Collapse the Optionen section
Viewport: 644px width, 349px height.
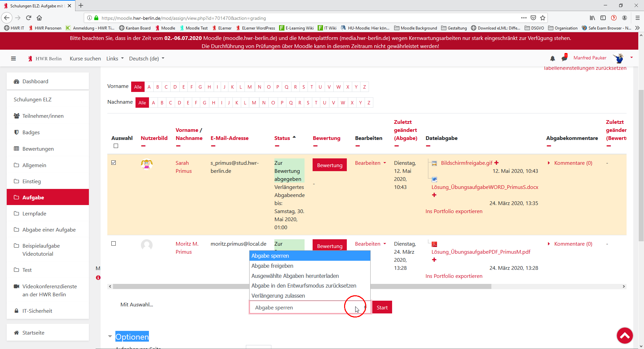point(110,336)
